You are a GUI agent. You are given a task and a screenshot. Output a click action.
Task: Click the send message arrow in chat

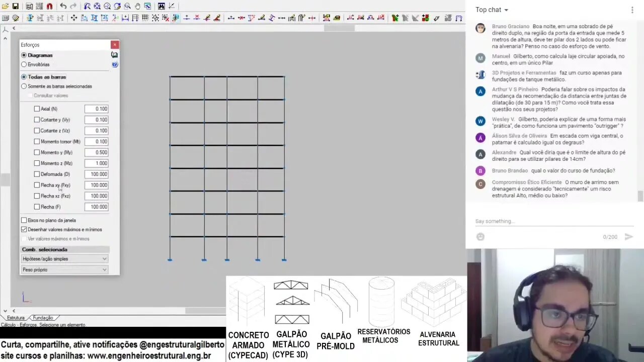pyautogui.click(x=628, y=237)
